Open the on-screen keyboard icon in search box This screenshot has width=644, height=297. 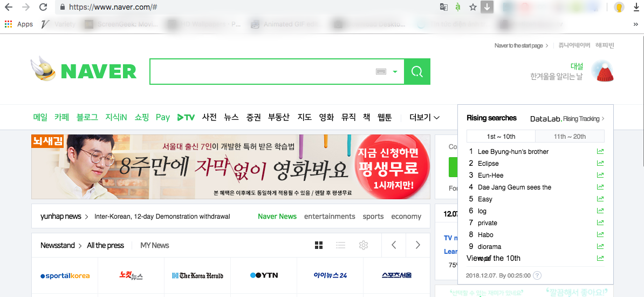(x=381, y=72)
